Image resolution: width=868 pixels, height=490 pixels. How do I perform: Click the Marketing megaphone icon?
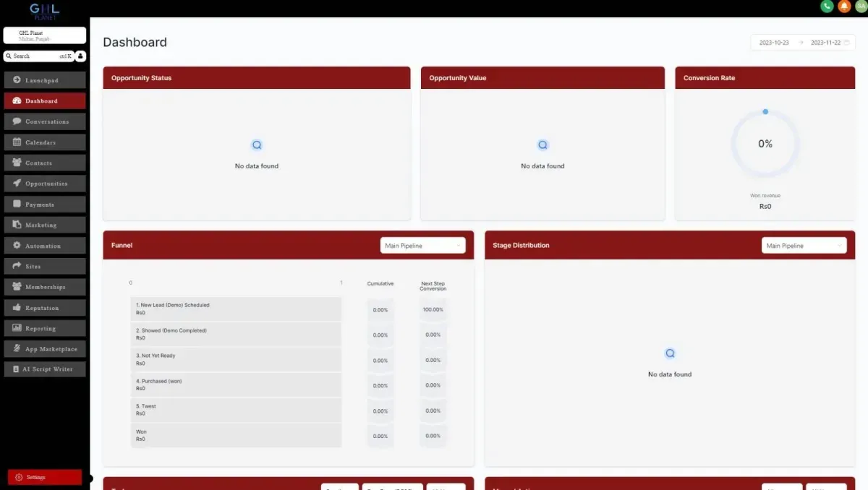pyautogui.click(x=17, y=225)
